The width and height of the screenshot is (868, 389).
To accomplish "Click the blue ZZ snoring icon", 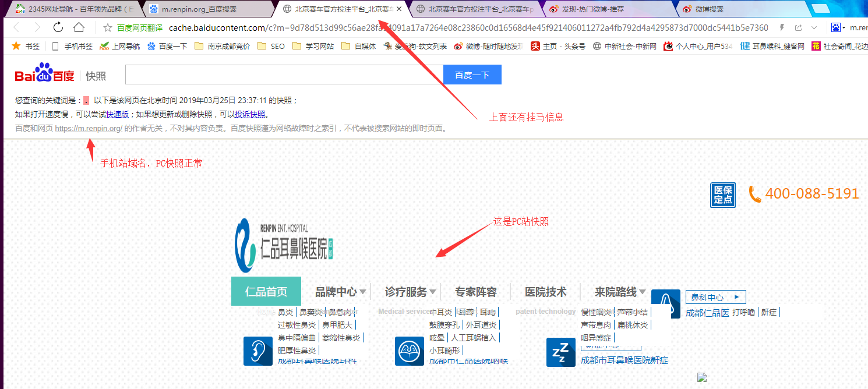I will coord(561,352).
